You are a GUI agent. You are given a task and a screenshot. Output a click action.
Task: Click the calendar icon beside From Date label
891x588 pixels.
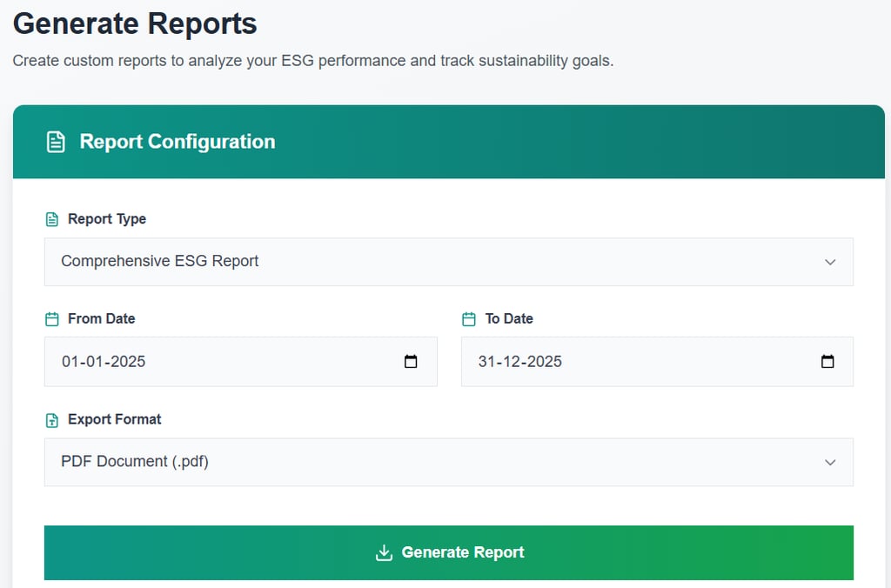pos(51,319)
